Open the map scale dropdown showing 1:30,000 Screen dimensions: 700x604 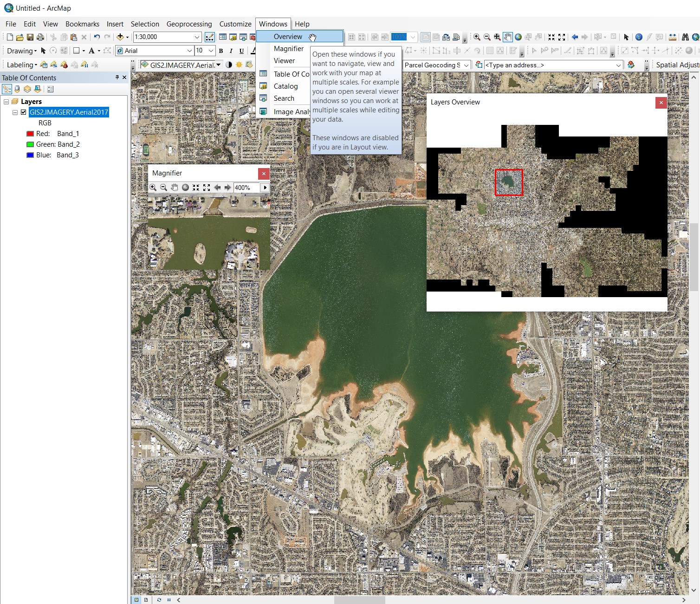197,37
